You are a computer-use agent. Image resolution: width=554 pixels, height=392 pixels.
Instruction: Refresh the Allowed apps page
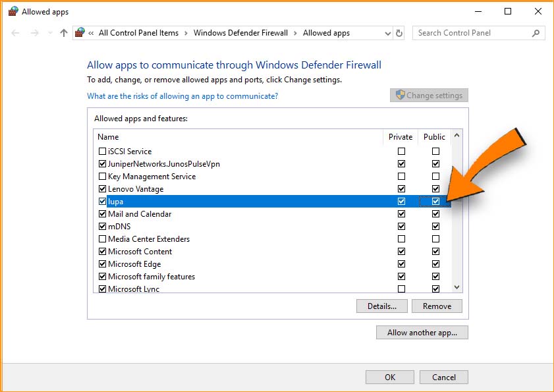click(x=399, y=33)
